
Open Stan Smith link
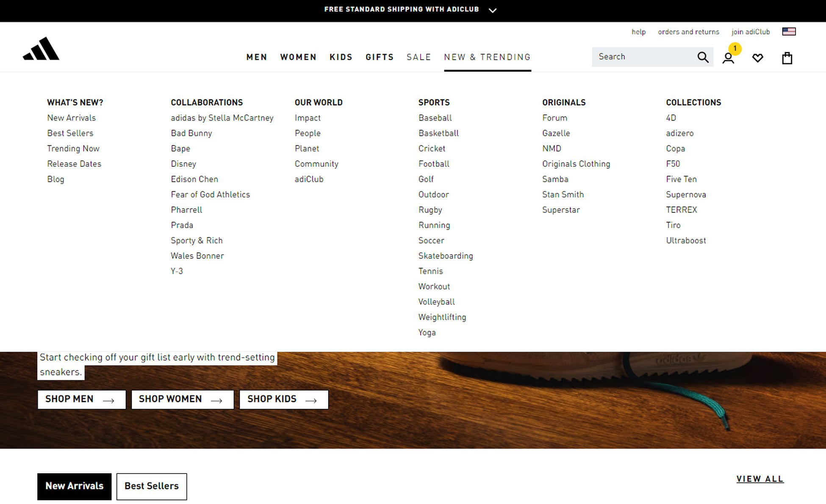point(563,195)
